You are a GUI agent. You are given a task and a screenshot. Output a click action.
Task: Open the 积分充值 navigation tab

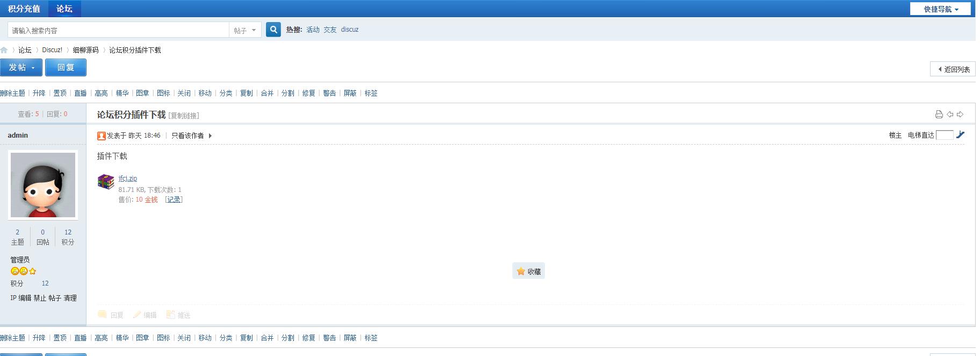pos(24,9)
